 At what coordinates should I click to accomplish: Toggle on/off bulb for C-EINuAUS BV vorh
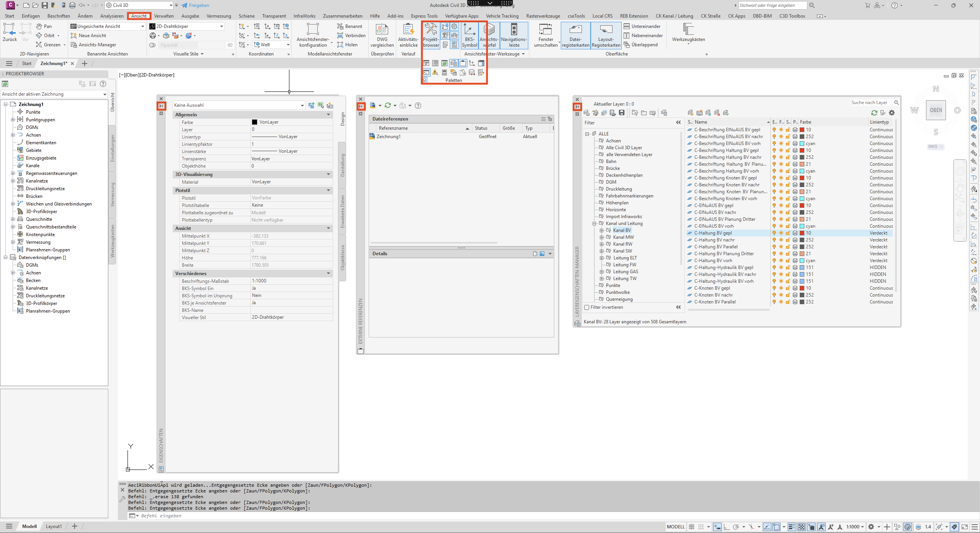(774, 226)
